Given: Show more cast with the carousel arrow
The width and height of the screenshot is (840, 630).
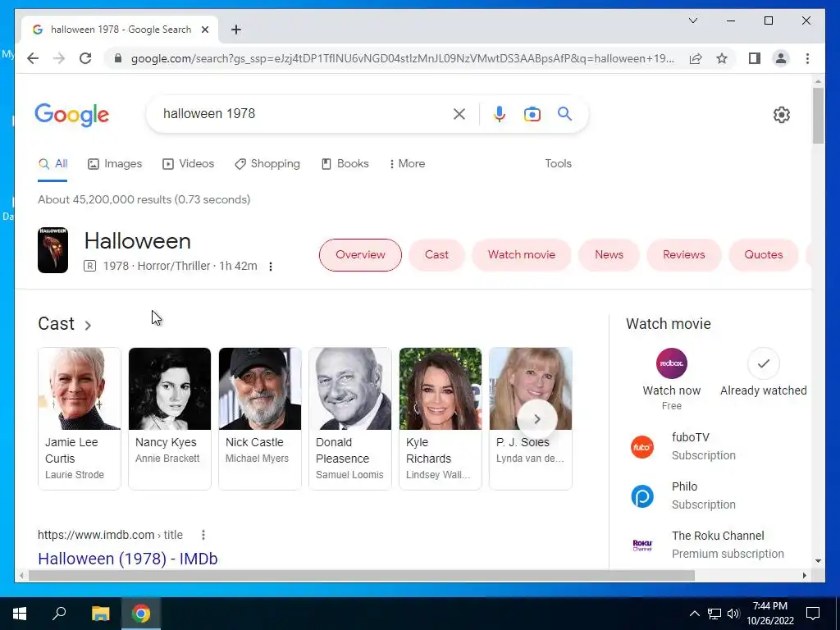Looking at the screenshot, I should tap(536, 419).
